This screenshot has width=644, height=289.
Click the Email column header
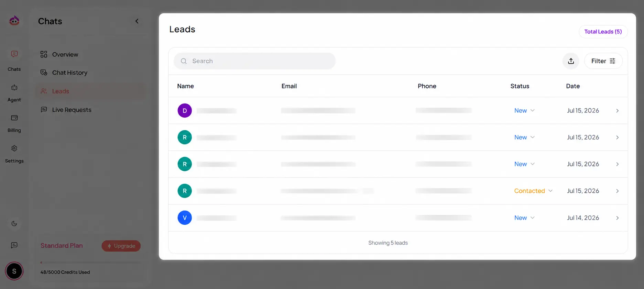coord(289,86)
